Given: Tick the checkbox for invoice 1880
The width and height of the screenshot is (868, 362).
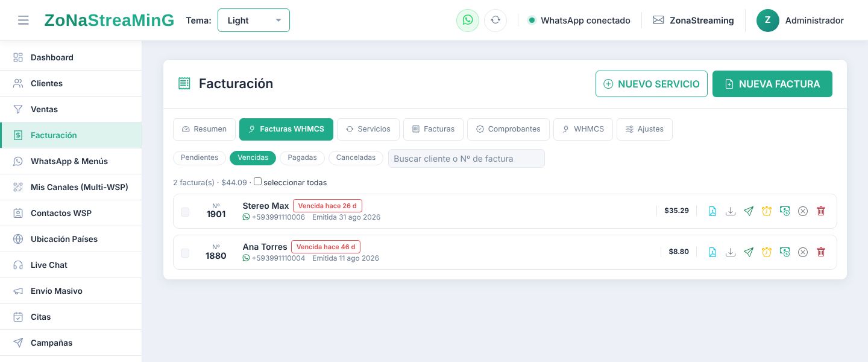Looking at the screenshot, I should coord(185,253).
